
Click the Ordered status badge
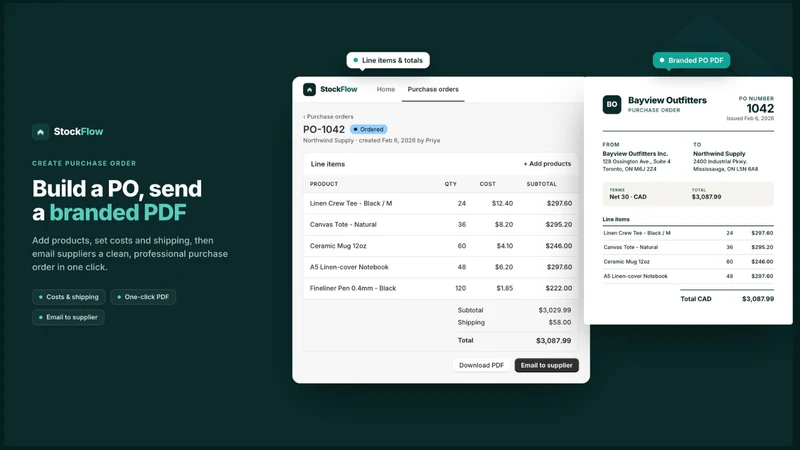(369, 130)
